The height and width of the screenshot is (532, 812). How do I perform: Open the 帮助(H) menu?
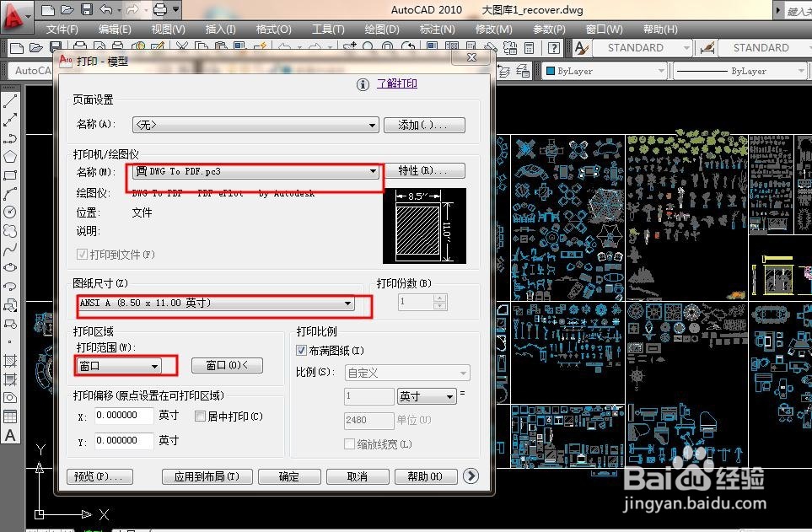coord(660,30)
